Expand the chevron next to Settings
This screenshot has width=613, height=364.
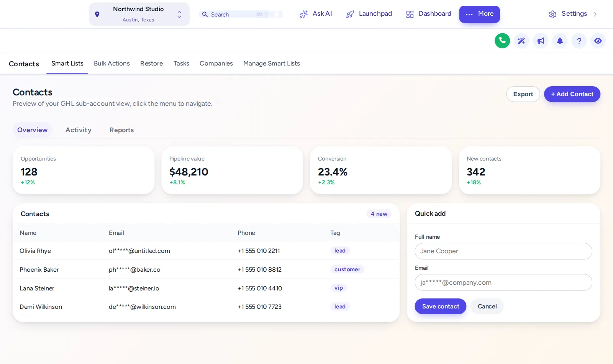[595, 14]
